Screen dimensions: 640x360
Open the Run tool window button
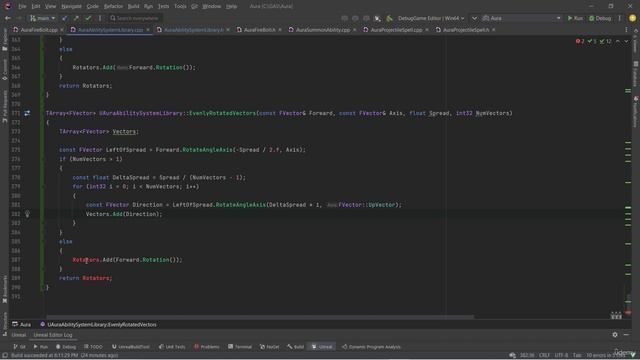41,347
